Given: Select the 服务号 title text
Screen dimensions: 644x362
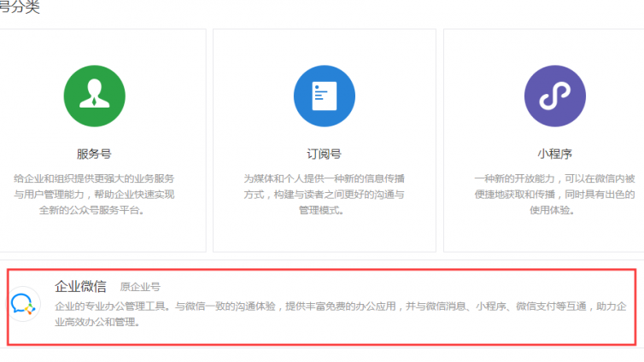Looking at the screenshot, I should [x=94, y=154].
